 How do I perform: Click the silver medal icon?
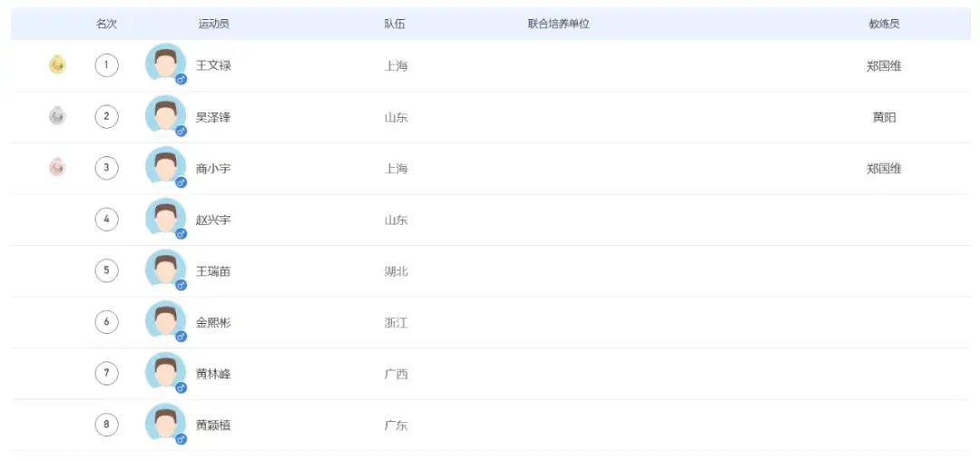pyautogui.click(x=57, y=116)
